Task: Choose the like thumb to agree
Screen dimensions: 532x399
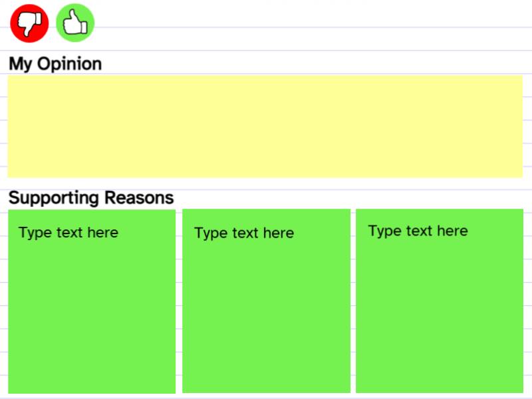Action: (x=75, y=23)
